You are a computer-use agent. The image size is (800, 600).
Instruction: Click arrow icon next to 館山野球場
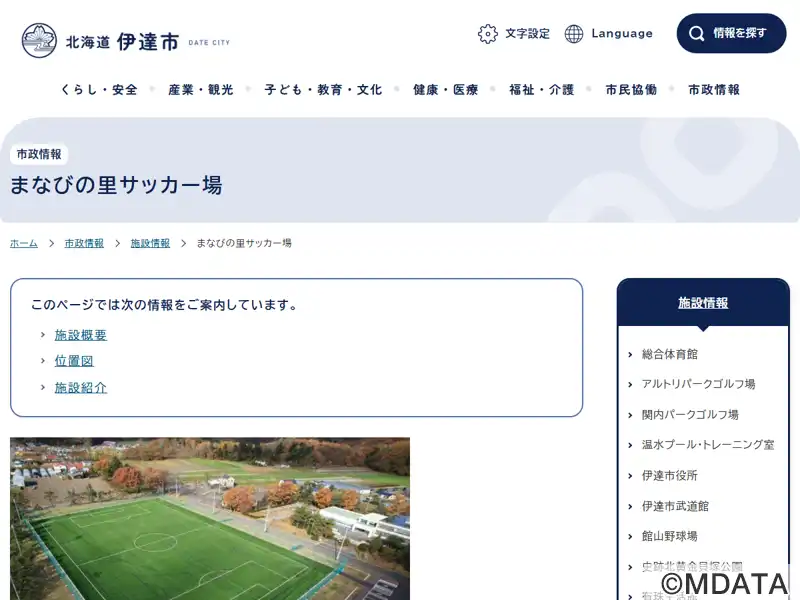click(630, 537)
